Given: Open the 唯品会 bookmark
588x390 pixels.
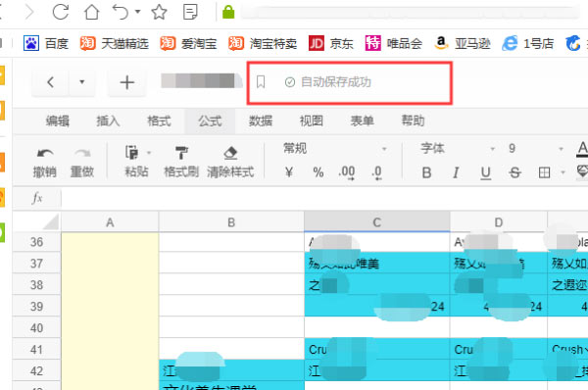Looking at the screenshot, I should [x=394, y=43].
